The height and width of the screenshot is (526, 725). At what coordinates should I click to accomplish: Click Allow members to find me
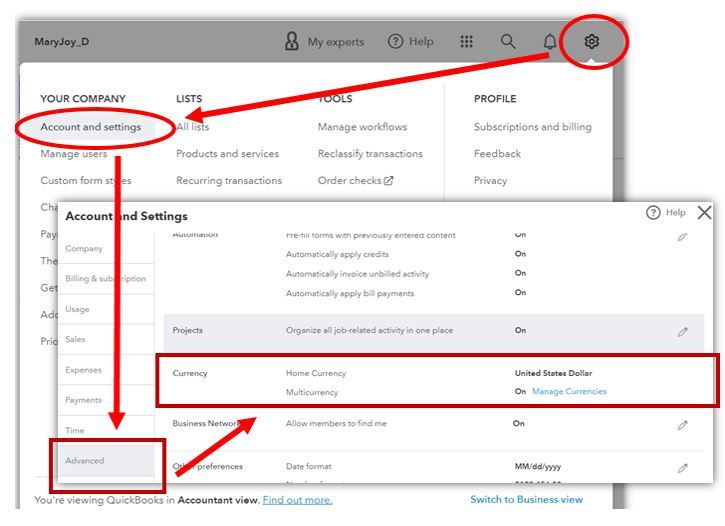tap(336, 423)
